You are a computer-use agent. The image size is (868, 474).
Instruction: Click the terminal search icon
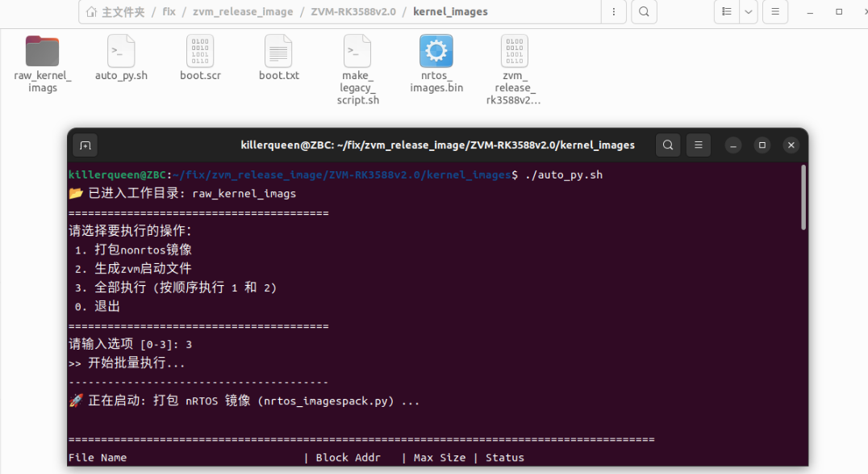click(x=667, y=145)
